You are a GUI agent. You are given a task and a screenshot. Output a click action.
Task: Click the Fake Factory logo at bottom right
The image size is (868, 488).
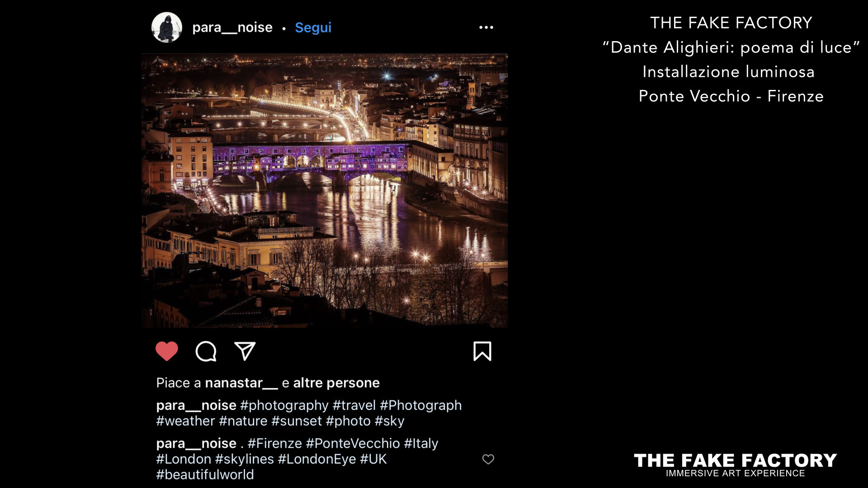click(736, 465)
